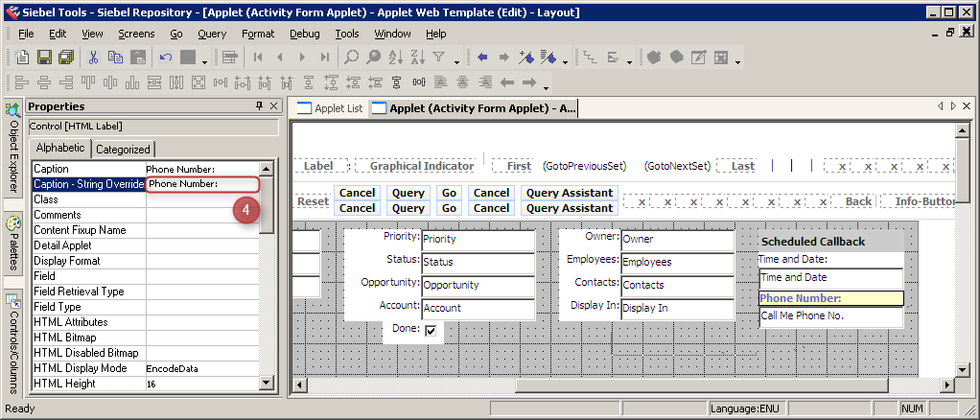The width and height of the screenshot is (980, 420).
Task: Open the Tools menu
Action: pos(347,34)
